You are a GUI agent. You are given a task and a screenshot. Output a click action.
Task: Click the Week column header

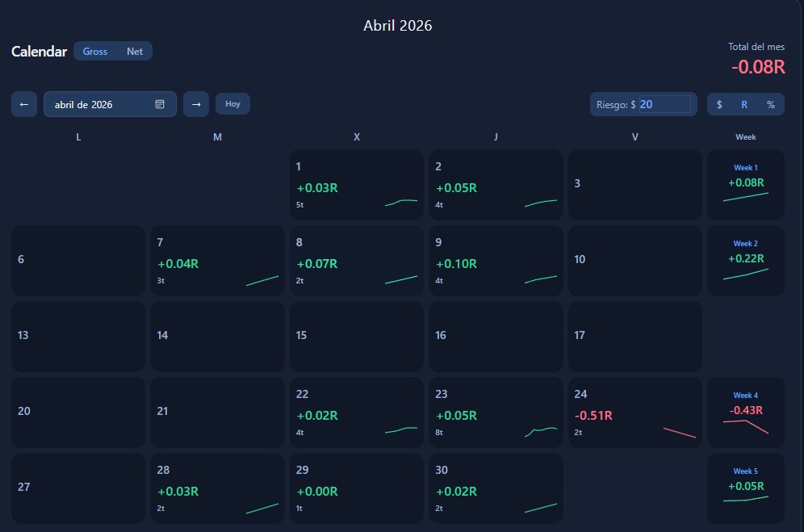pyautogui.click(x=746, y=137)
